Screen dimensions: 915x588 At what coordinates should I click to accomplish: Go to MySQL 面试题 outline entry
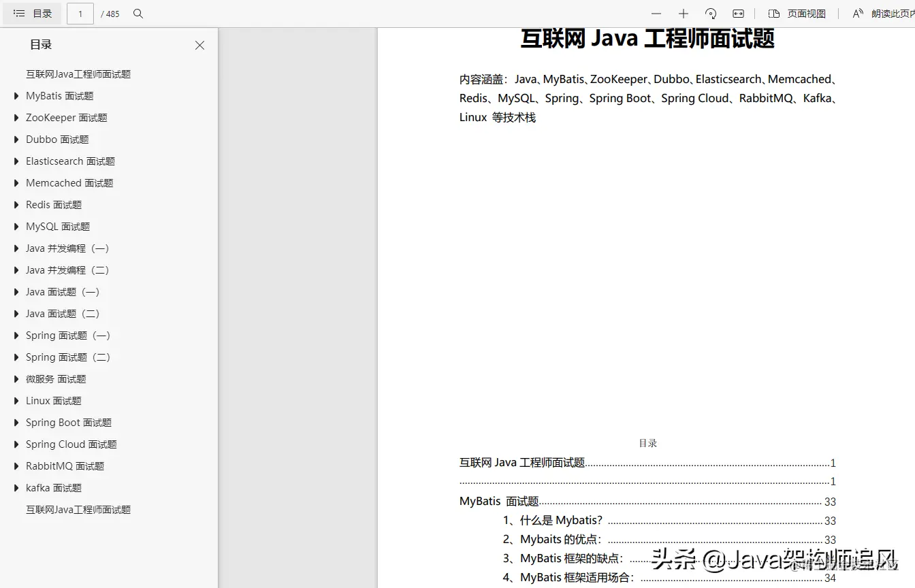[x=58, y=227]
